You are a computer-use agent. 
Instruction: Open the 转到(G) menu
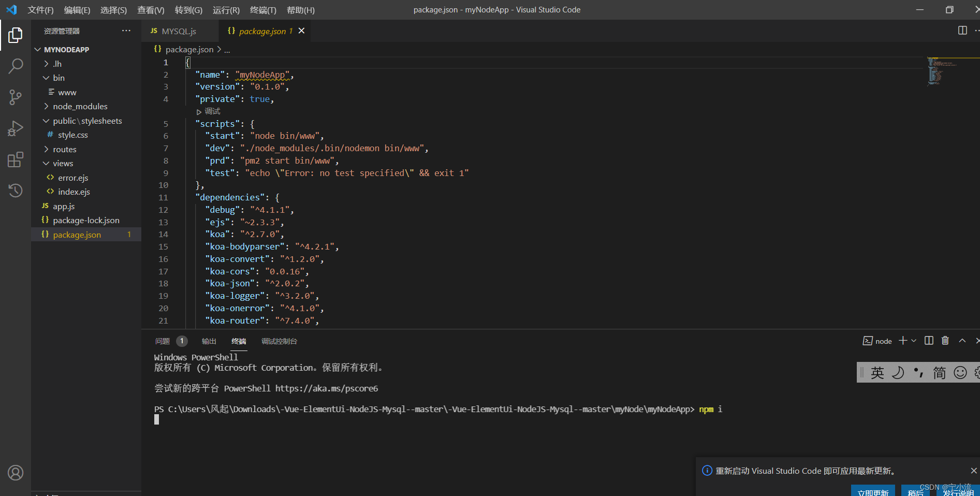click(x=188, y=10)
